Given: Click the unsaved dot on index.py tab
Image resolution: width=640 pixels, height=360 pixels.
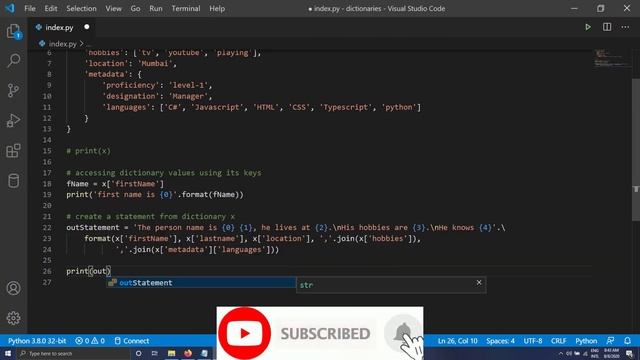Looking at the screenshot, I should pos(87,27).
